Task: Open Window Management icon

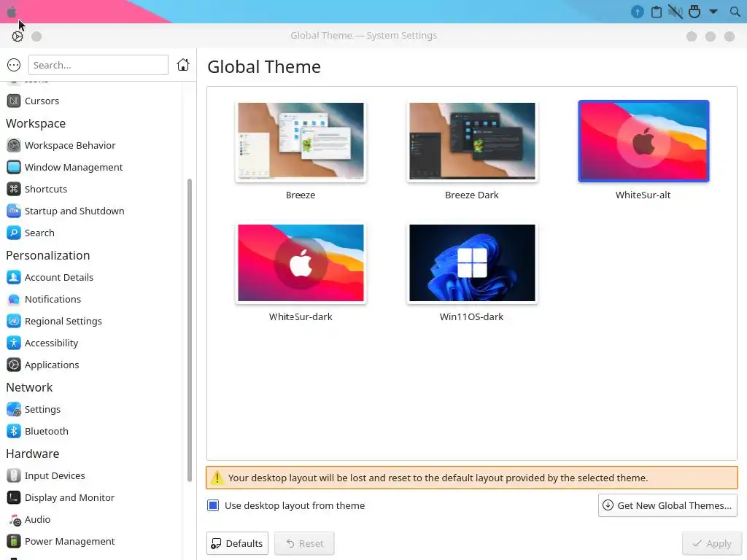Action: tap(14, 167)
